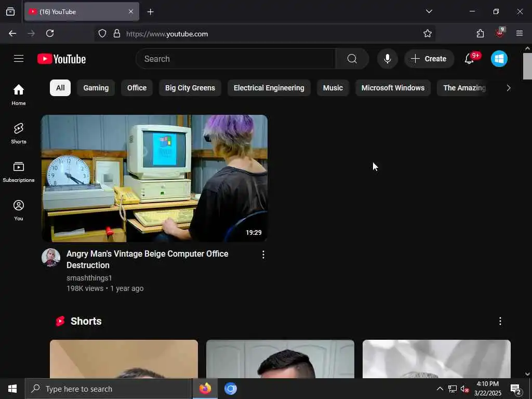Open the account avatar menu
The image size is (532, 399).
(x=499, y=59)
